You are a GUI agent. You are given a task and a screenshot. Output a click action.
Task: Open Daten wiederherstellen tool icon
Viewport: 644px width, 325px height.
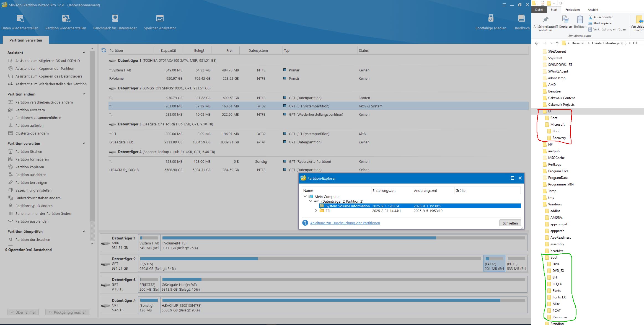[x=20, y=19]
